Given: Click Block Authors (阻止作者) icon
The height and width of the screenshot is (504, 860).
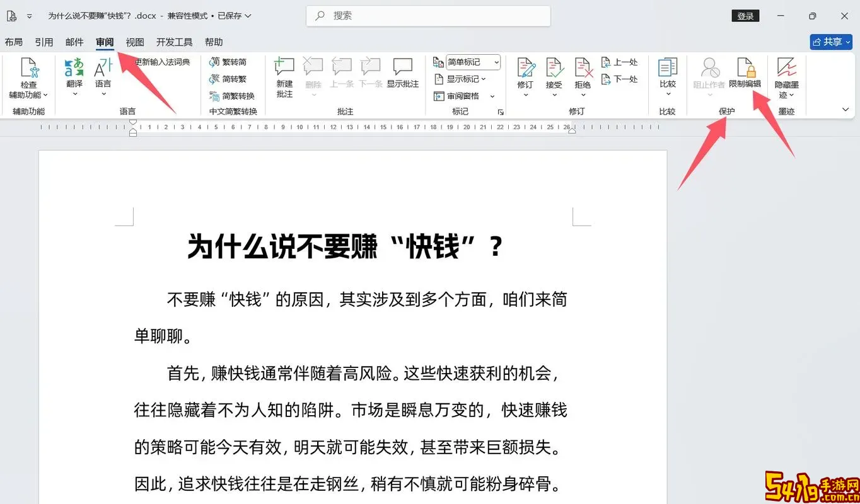Looking at the screenshot, I should (x=710, y=68).
